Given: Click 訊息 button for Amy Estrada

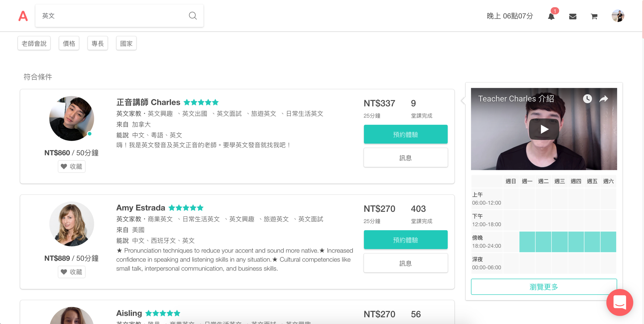Looking at the screenshot, I should (405, 263).
